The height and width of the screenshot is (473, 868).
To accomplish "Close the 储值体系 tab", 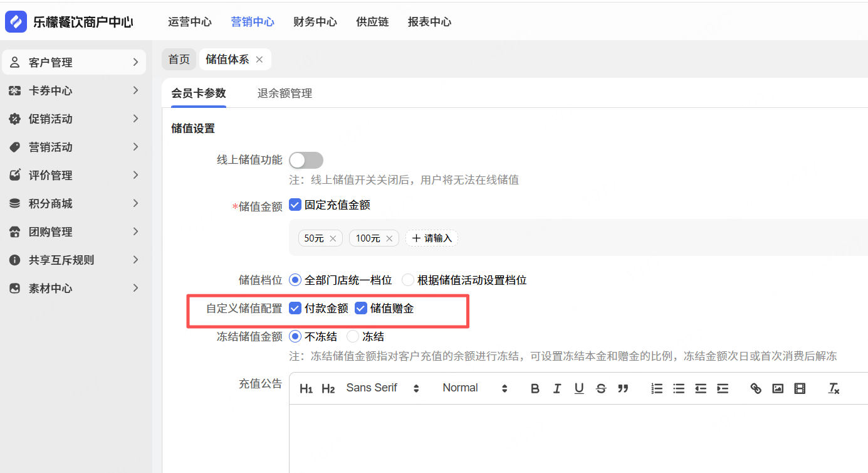I will pos(259,59).
